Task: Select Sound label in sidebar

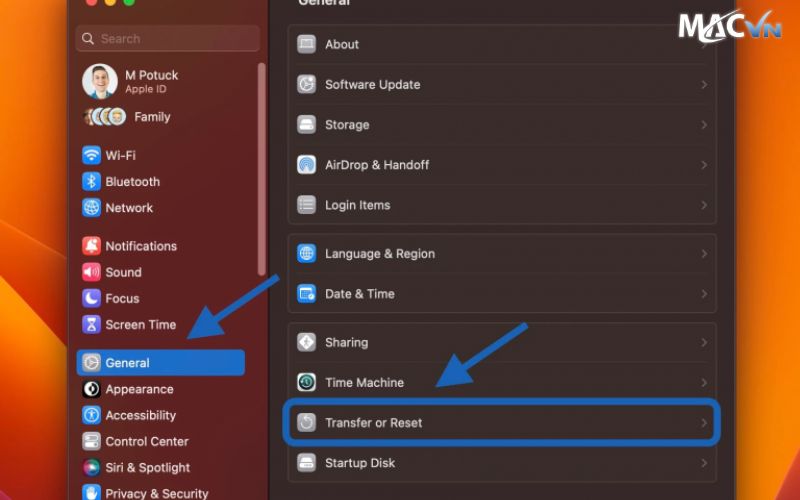Action: tap(123, 272)
